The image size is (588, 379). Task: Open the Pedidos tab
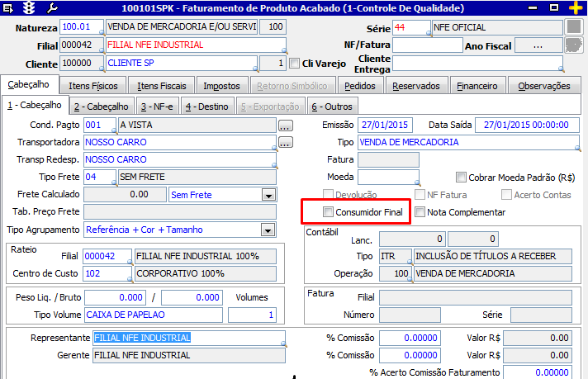tap(360, 86)
